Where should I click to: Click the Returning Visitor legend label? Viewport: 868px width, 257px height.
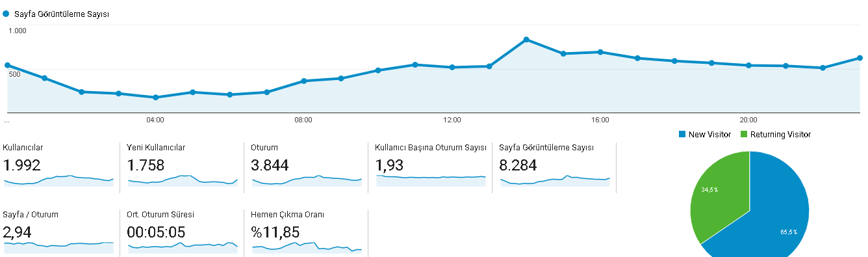point(780,134)
